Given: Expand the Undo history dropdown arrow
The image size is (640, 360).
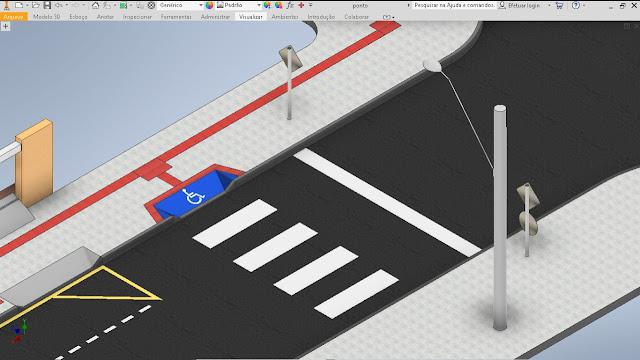Looking at the screenshot, I should pyautogui.click(x=67, y=5).
